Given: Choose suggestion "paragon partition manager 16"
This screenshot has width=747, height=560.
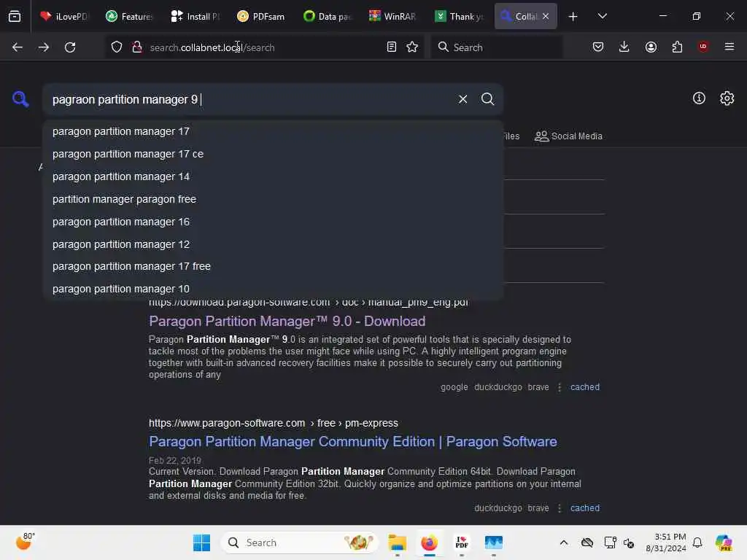Looking at the screenshot, I should pos(273,222).
